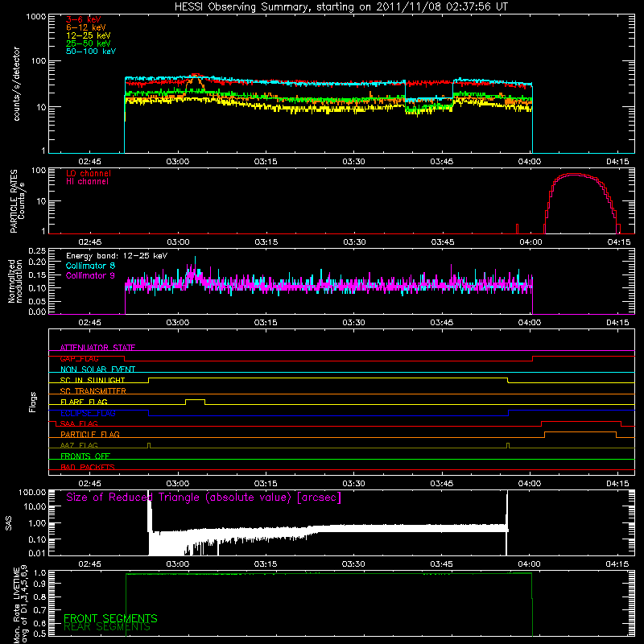Click the Normalized modulation axis label

(15, 281)
